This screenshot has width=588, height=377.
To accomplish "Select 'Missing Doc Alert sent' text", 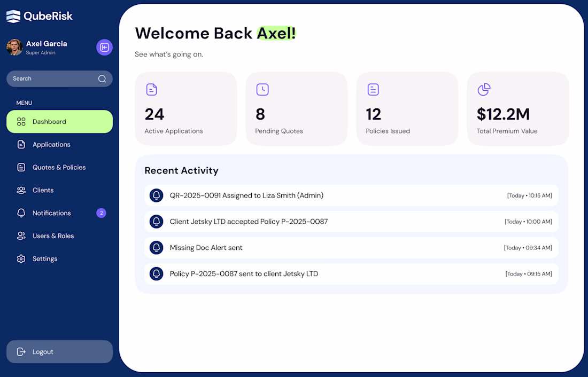I will coord(206,248).
